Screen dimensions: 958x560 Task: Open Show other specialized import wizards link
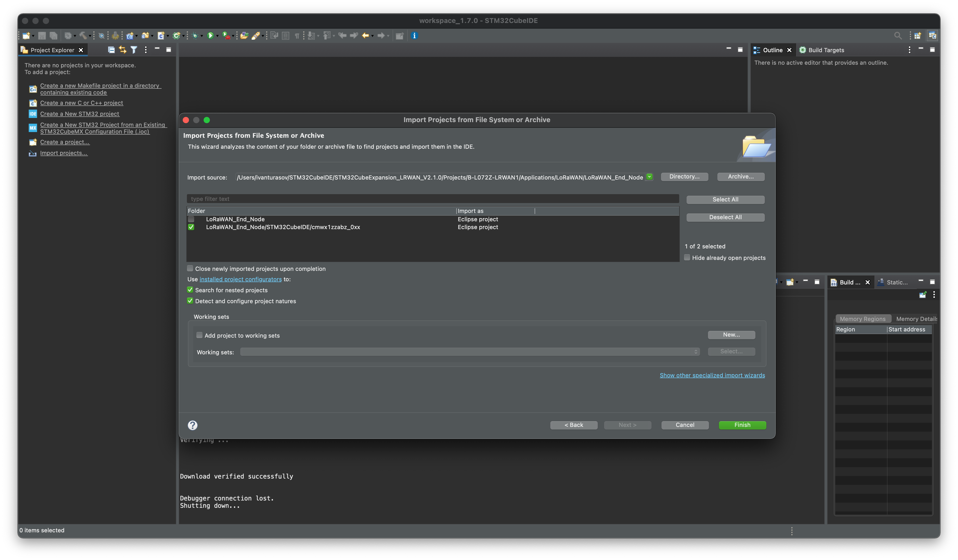712,375
